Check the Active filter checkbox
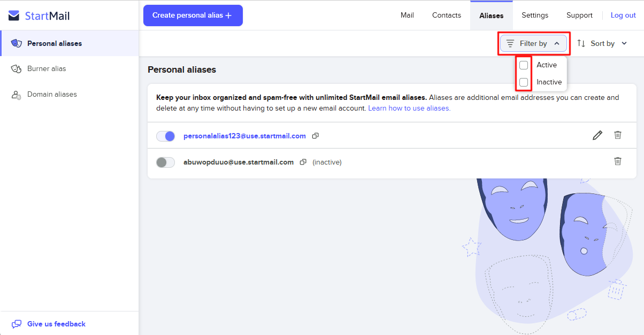 click(524, 65)
